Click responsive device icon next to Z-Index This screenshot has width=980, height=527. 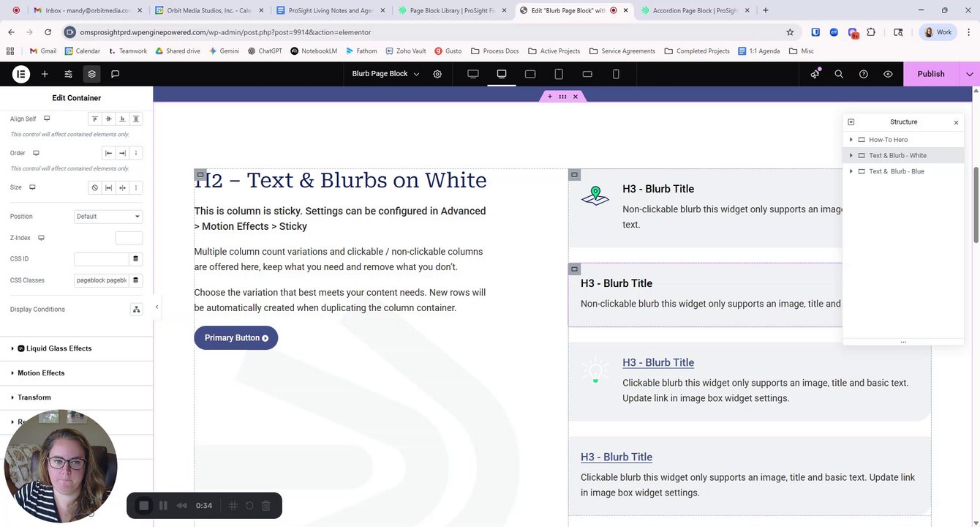point(42,238)
